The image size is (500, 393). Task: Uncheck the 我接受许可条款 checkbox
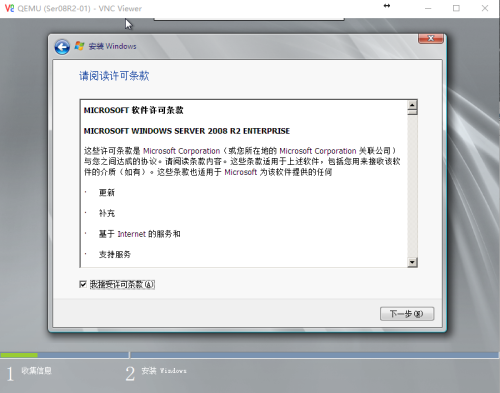[x=83, y=284]
